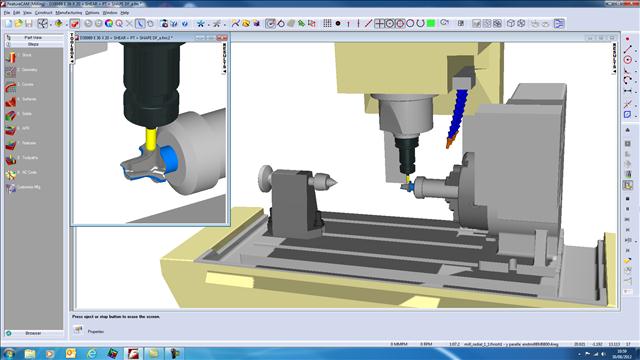
Task: Open the Toolpaths step icon
Action: click(11, 159)
